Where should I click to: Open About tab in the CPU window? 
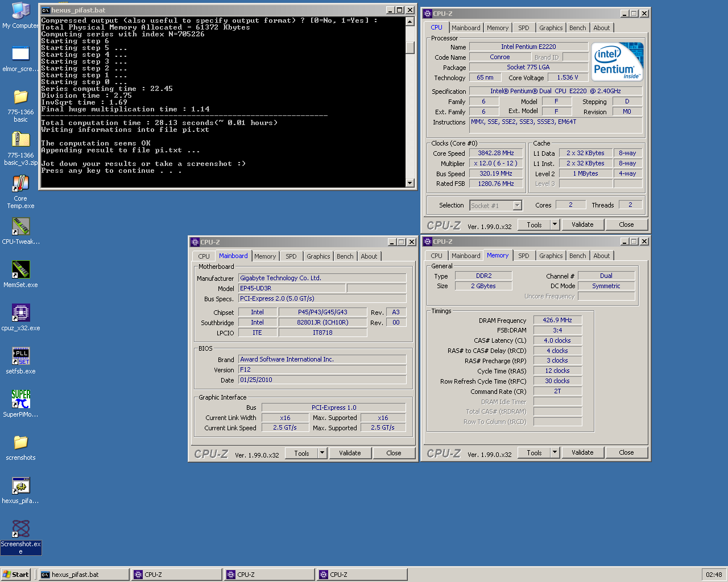tap(602, 28)
